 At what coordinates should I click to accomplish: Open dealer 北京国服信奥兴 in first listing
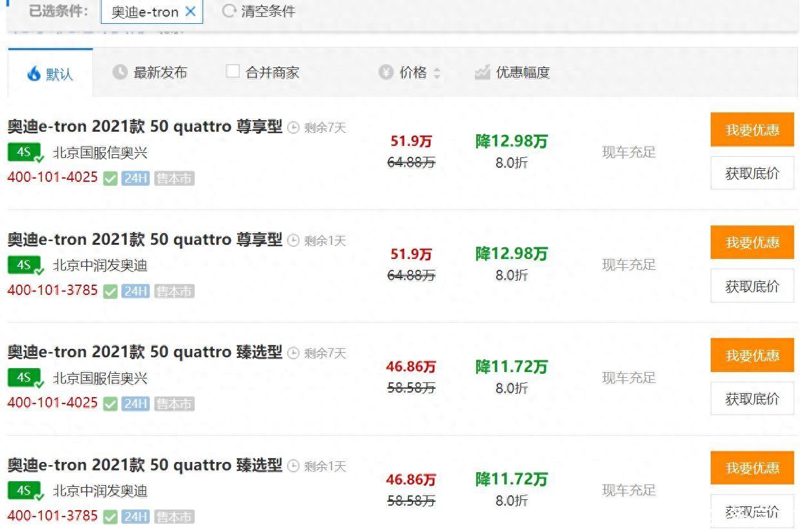(100, 153)
